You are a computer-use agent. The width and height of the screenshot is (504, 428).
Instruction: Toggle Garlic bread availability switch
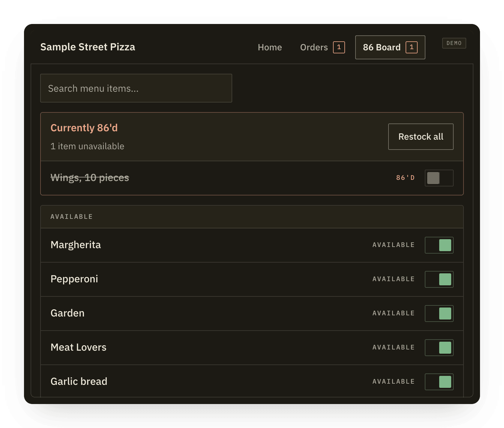(439, 382)
